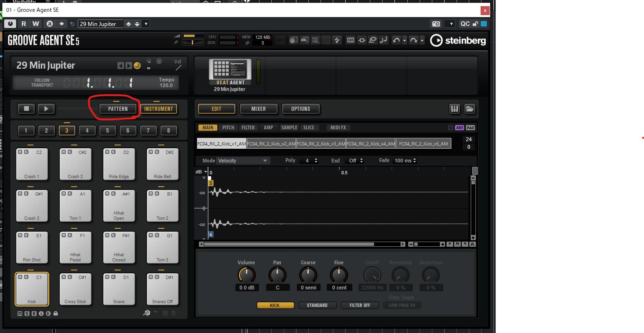Switch to the Pitch tab
This screenshot has width=644, height=333.
click(228, 127)
